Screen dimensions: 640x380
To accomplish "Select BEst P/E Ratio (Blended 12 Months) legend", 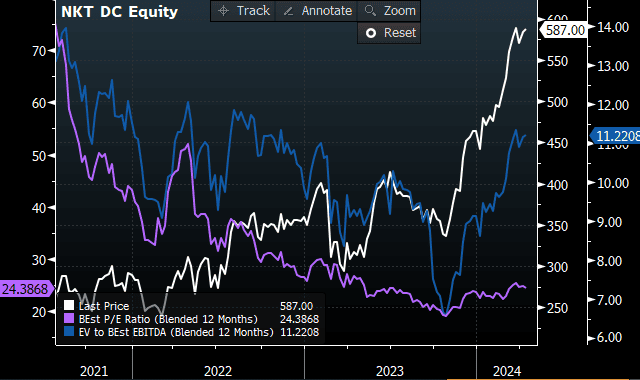I will pyautogui.click(x=168, y=319).
